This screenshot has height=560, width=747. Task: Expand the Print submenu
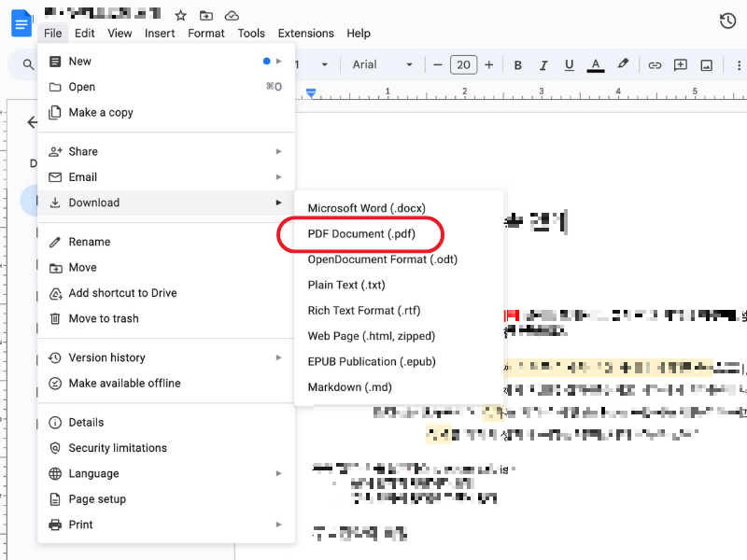point(166,525)
